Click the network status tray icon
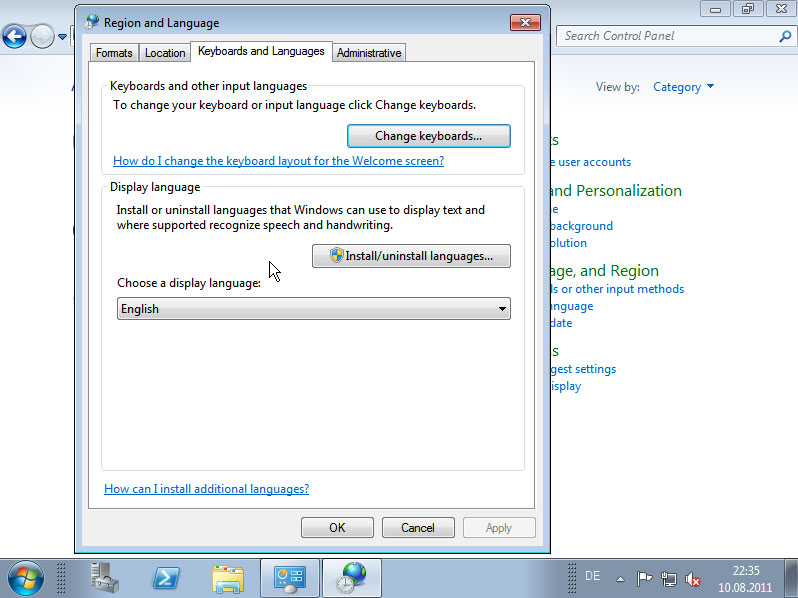Screen dimensions: 798x598 click(x=669, y=578)
